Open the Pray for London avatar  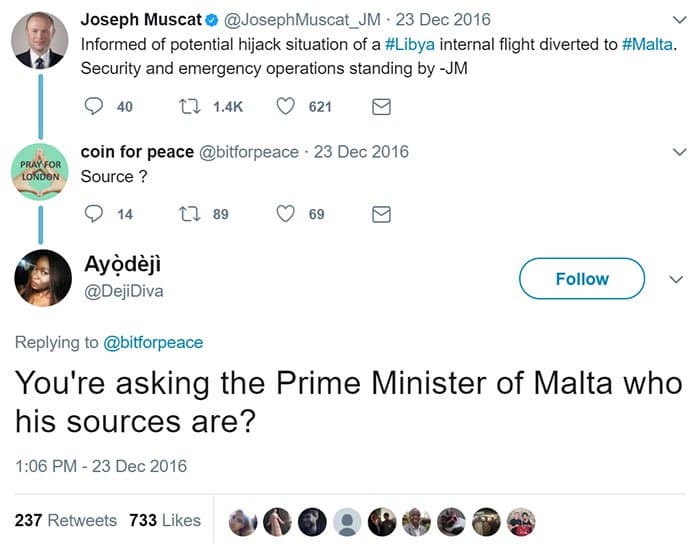[42, 172]
